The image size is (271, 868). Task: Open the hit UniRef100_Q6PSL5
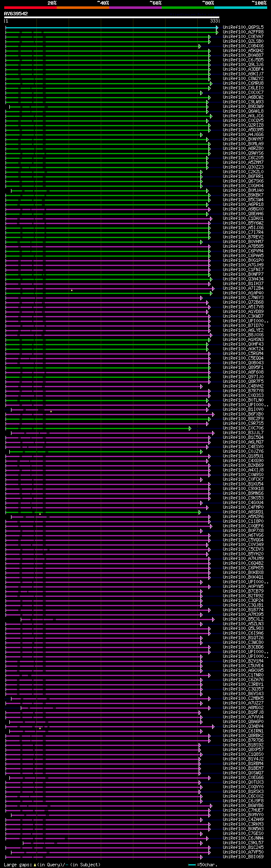pos(243,28)
